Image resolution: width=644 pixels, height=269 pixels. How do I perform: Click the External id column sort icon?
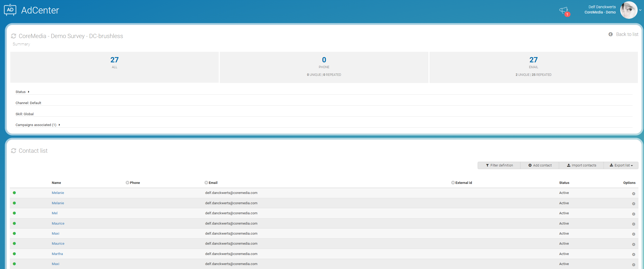tap(453, 183)
